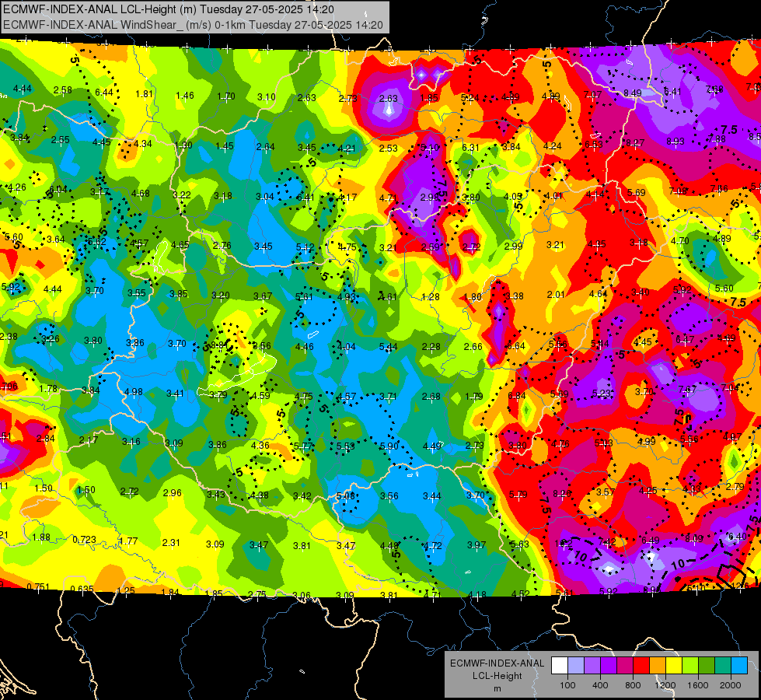Image resolution: width=761 pixels, height=700 pixels.
Task: Click wind shear value '7.42'
Action: [607, 541]
